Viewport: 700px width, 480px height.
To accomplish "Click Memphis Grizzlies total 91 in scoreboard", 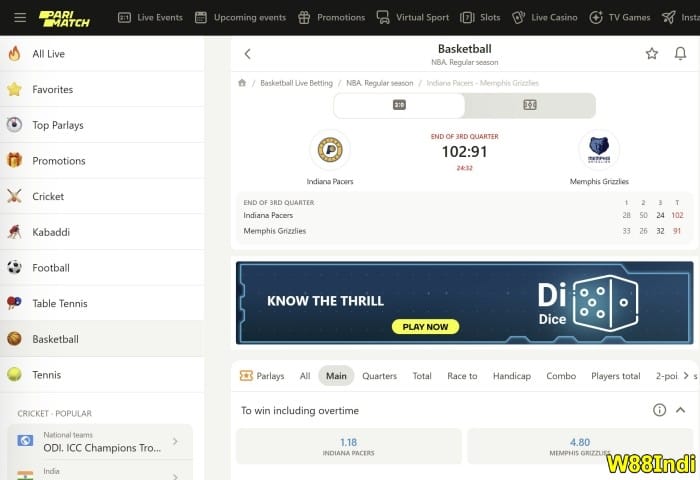I will pyautogui.click(x=677, y=231).
